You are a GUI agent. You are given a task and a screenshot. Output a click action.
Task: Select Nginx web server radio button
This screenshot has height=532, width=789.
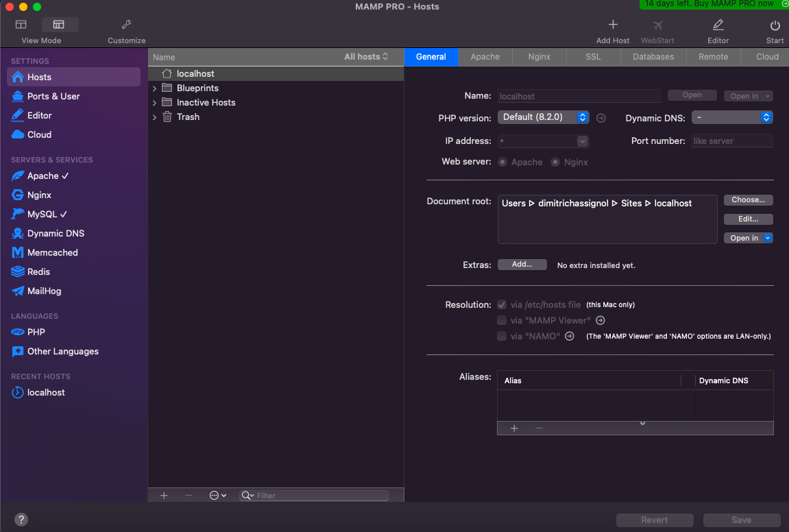555,162
